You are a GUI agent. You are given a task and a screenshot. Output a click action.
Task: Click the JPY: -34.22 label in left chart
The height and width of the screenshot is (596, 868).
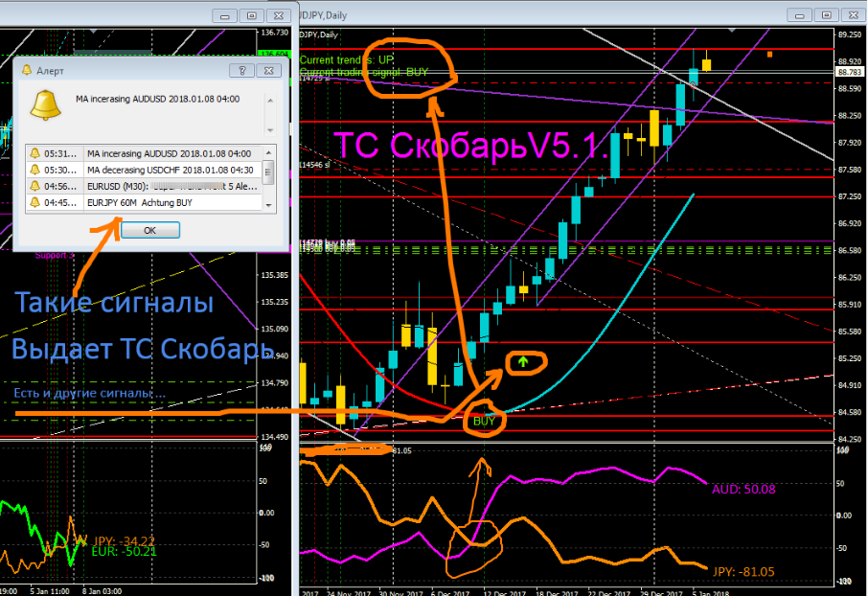pos(124,540)
